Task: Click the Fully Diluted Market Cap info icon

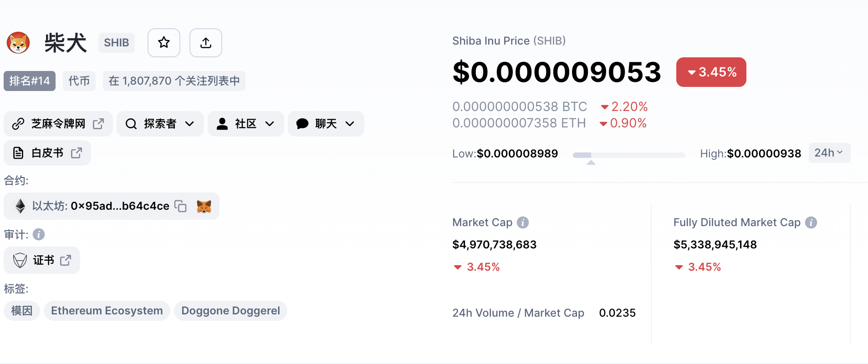Action: pos(811,222)
